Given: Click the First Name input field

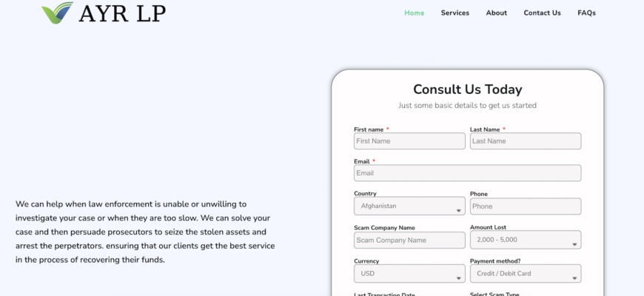Looking at the screenshot, I should coord(409,141).
